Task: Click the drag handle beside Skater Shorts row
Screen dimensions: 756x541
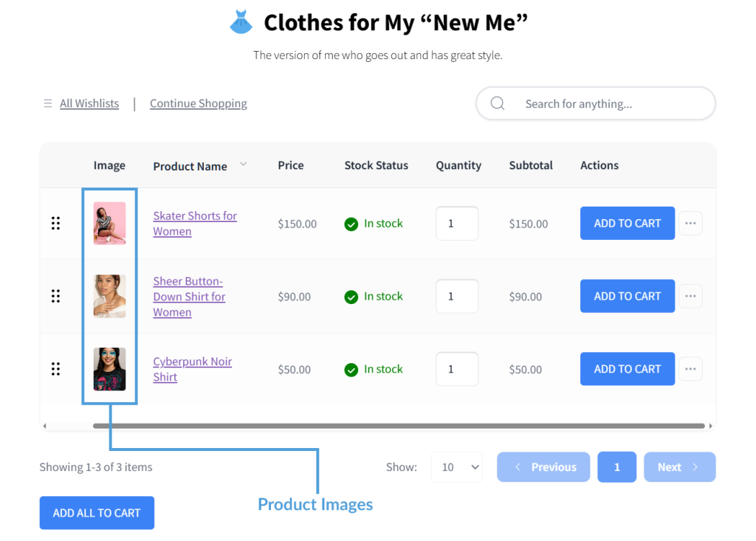Action: tap(55, 223)
